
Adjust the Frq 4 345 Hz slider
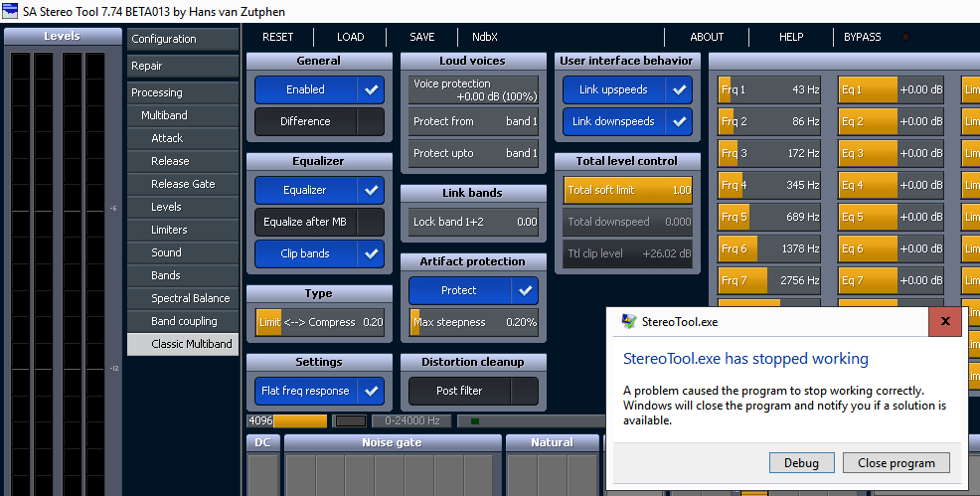[768, 186]
